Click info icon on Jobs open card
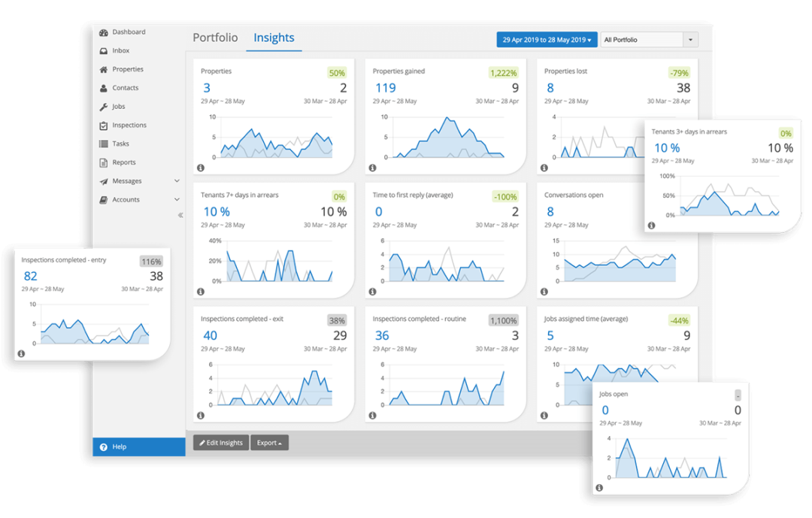This screenshot has width=812, height=518. click(x=599, y=488)
